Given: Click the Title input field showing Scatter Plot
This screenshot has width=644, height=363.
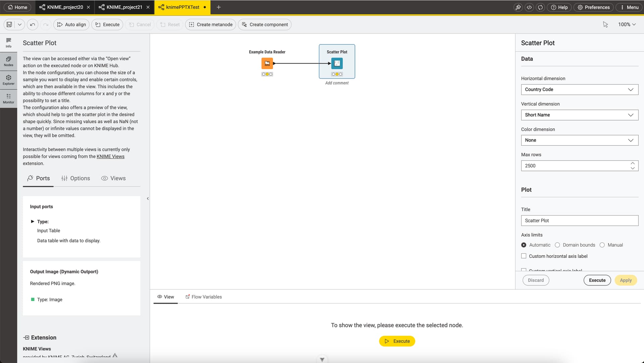Looking at the screenshot, I should 579,220.
